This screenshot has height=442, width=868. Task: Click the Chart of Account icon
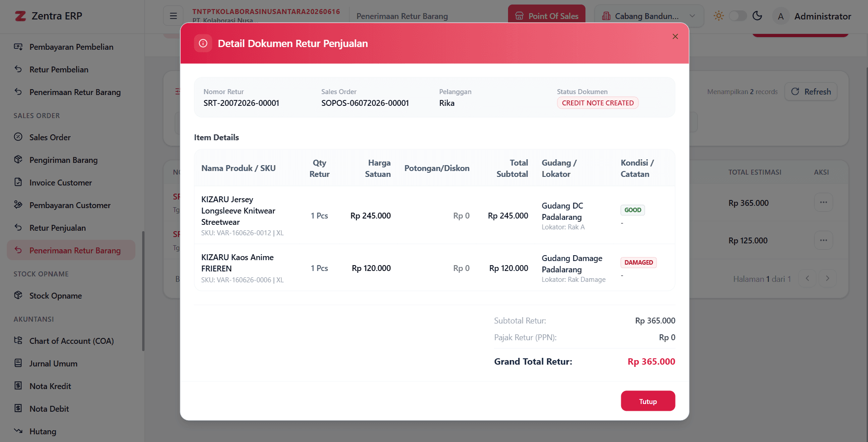click(18, 341)
